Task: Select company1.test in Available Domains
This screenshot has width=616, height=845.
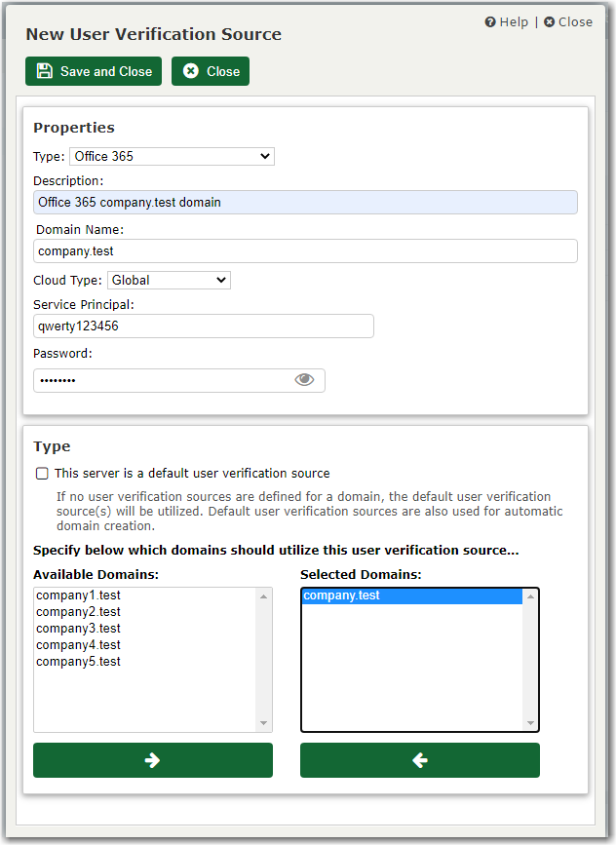Action: pyautogui.click(x=145, y=595)
